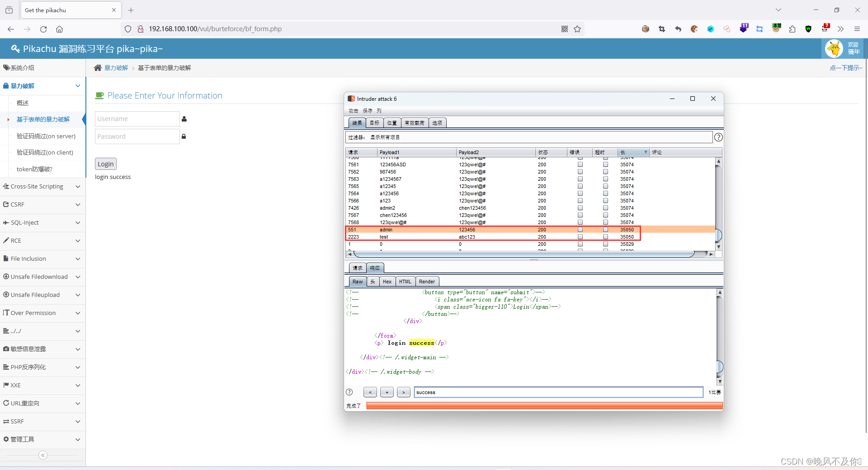Open 验证码绕过(on server) page

click(46, 136)
